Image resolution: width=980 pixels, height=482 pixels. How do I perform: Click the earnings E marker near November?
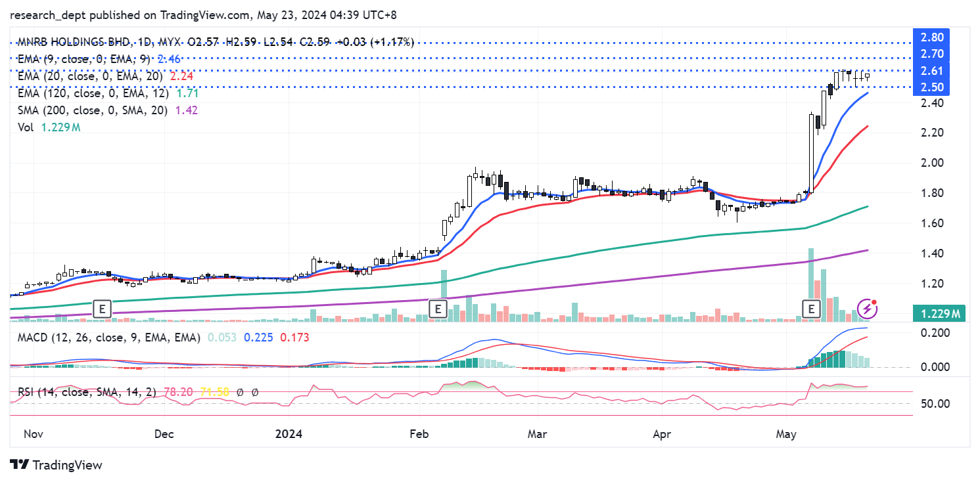point(102,308)
